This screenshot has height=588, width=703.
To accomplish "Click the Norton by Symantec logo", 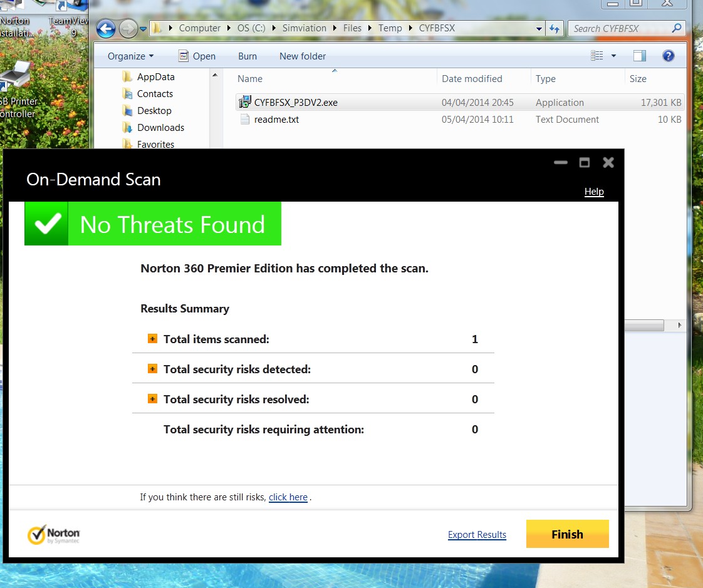I will click(x=54, y=535).
